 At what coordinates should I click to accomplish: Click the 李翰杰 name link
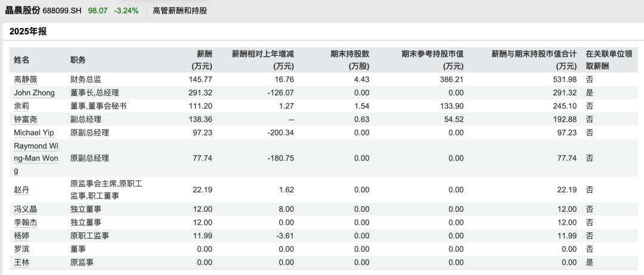pos(26,223)
